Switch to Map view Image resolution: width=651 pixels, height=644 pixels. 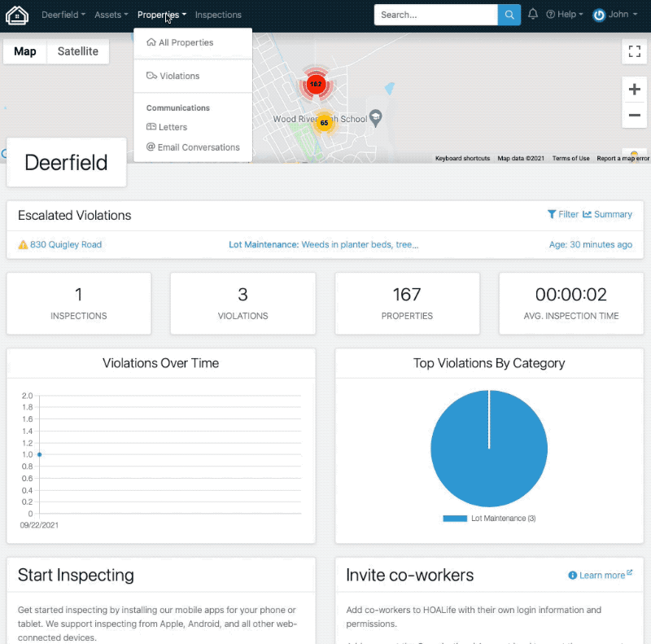[25, 51]
